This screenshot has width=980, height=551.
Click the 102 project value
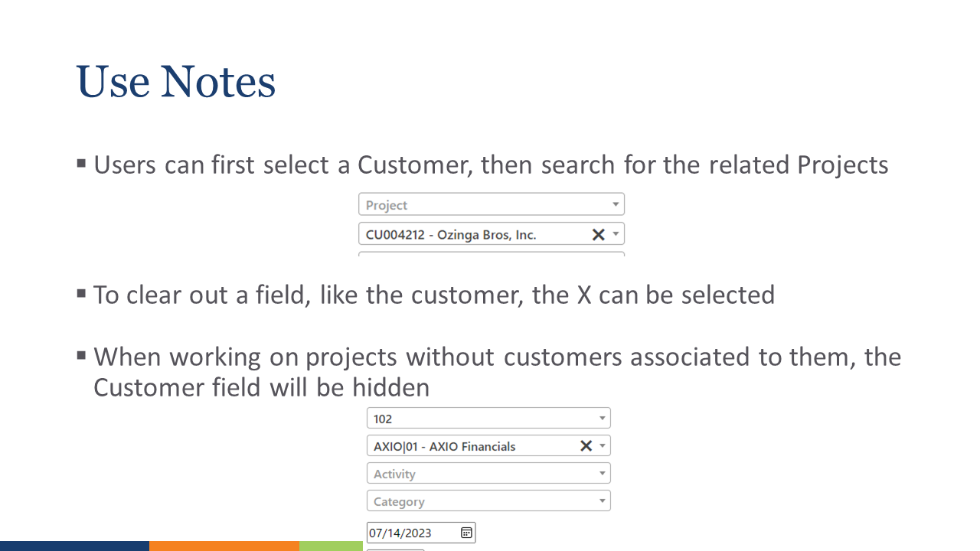[x=383, y=419]
